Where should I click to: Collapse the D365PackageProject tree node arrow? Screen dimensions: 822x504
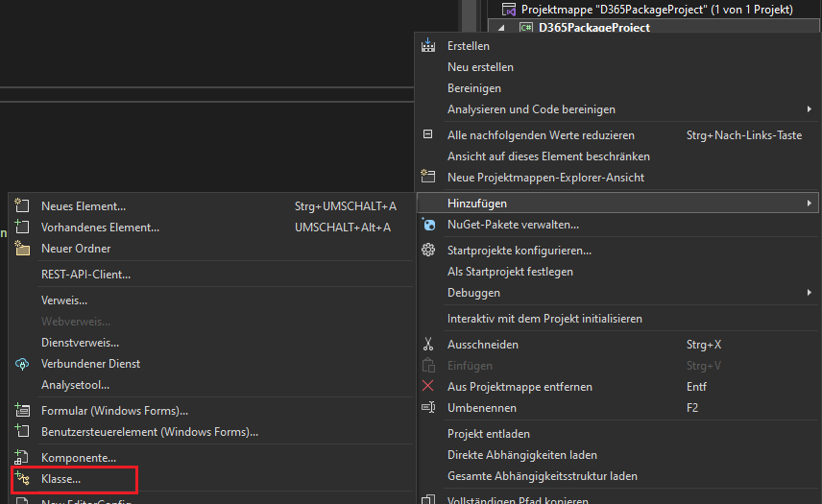(500, 28)
